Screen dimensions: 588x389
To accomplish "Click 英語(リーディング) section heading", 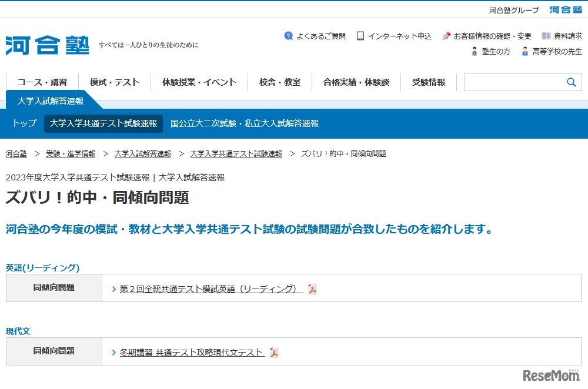I will 43,267.
